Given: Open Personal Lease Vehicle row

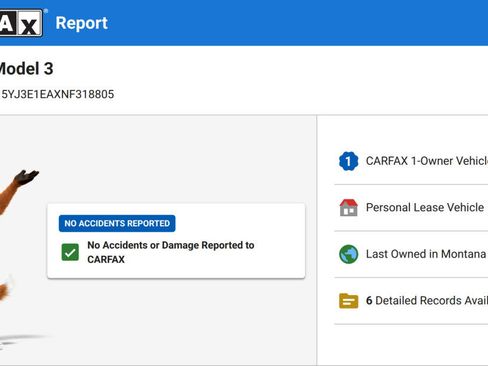Looking at the screenshot, I should (411, 207).
